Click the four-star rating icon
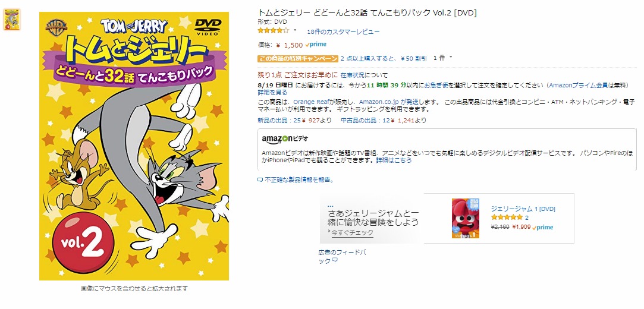The width and height of the screenshot is (644, 309). pos(273,30)
